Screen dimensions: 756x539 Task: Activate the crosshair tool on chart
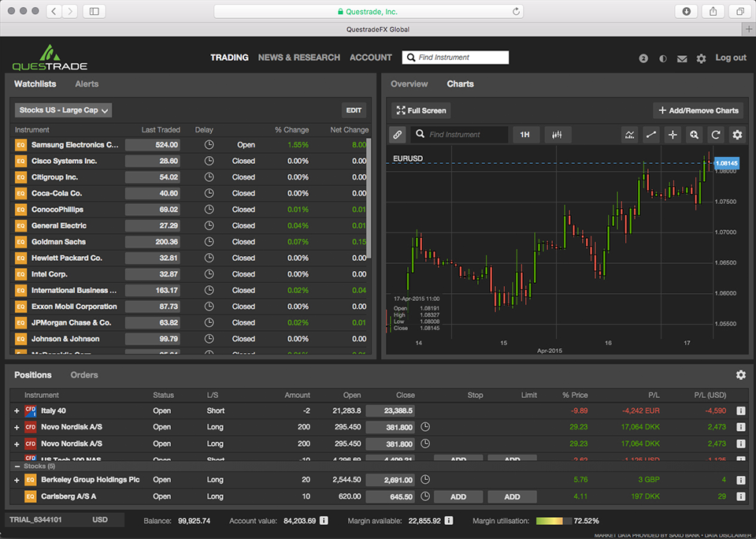tap(673, 135)
